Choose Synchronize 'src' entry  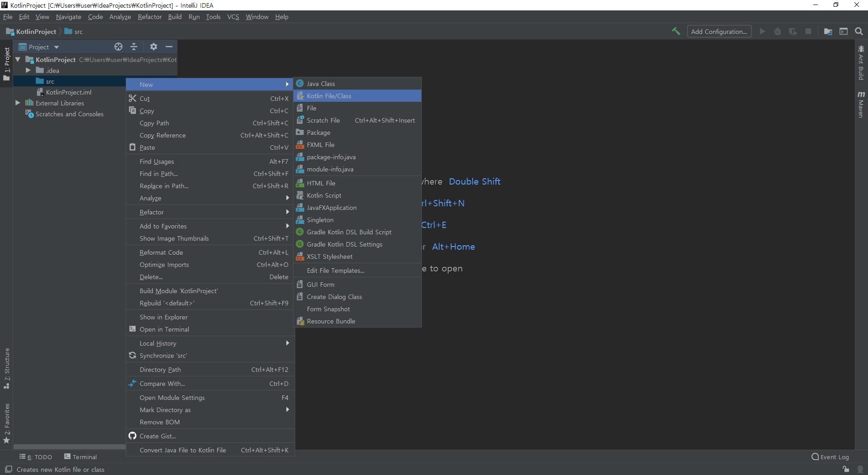[210, 356]
